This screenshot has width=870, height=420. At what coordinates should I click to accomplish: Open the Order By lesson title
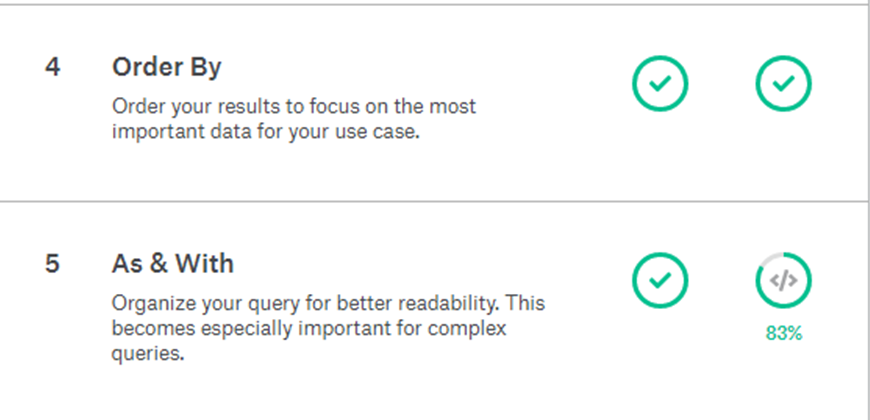pos(167,69)
